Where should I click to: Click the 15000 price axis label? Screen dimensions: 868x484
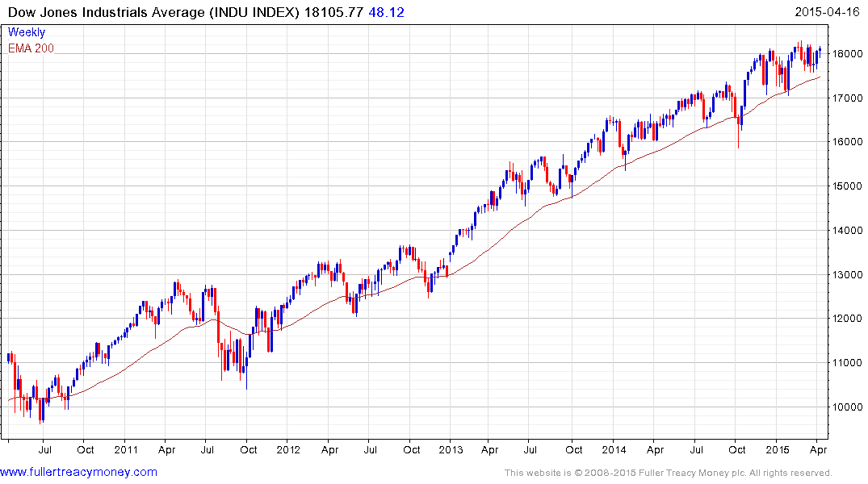pos(848,186)
